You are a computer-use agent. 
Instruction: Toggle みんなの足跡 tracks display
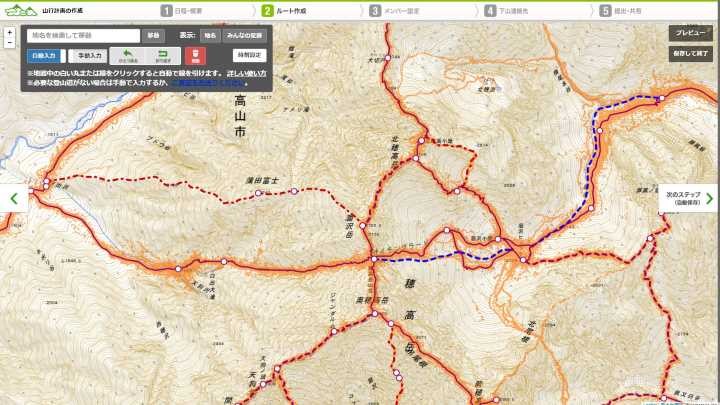point(244,35)
